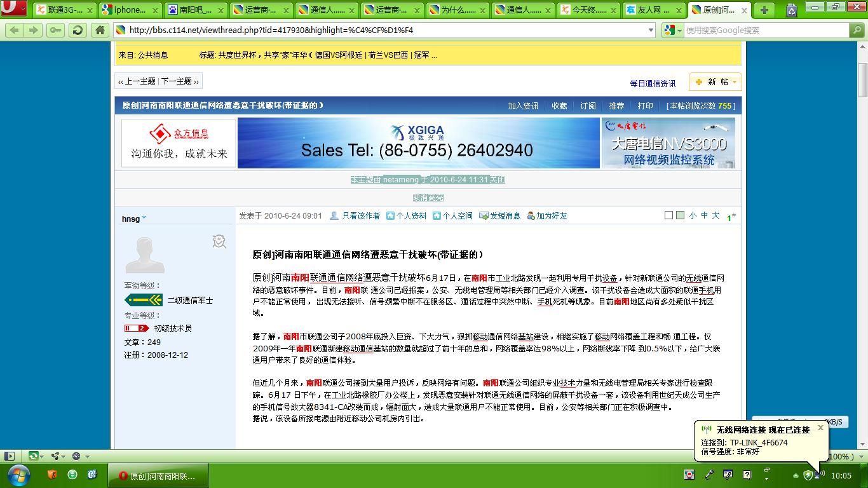Open the address bar history dropdown
Viewport: 868px width, 488px height.
pyautogui.click(x=651, y=30)
